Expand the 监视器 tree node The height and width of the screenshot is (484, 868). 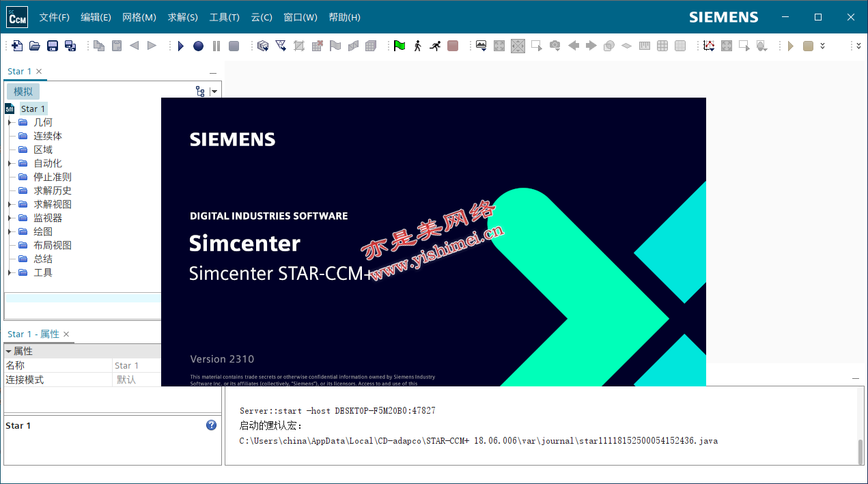click(10, 218)
